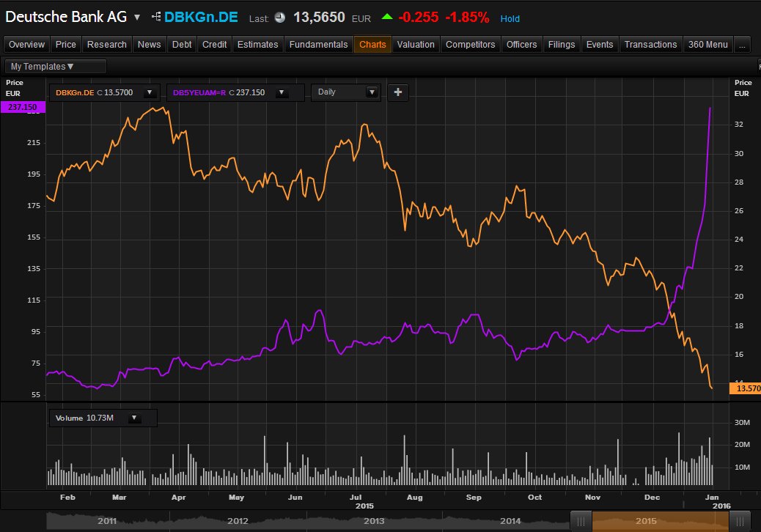Select the active Charts tab
The width and height of the screenshot is (761, 532).
coord(372,45)
